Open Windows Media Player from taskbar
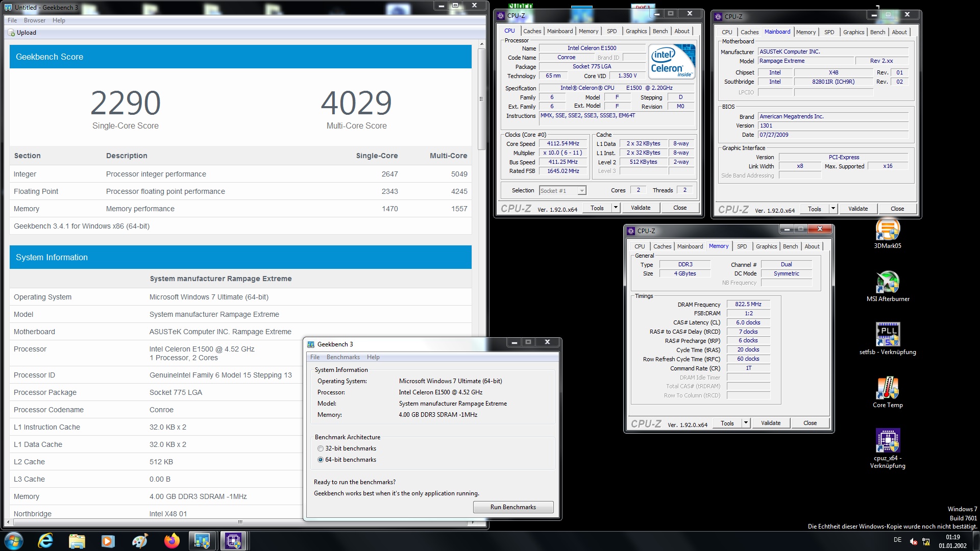The width and height of the screenshot is (980, 551). coord(108,540)
